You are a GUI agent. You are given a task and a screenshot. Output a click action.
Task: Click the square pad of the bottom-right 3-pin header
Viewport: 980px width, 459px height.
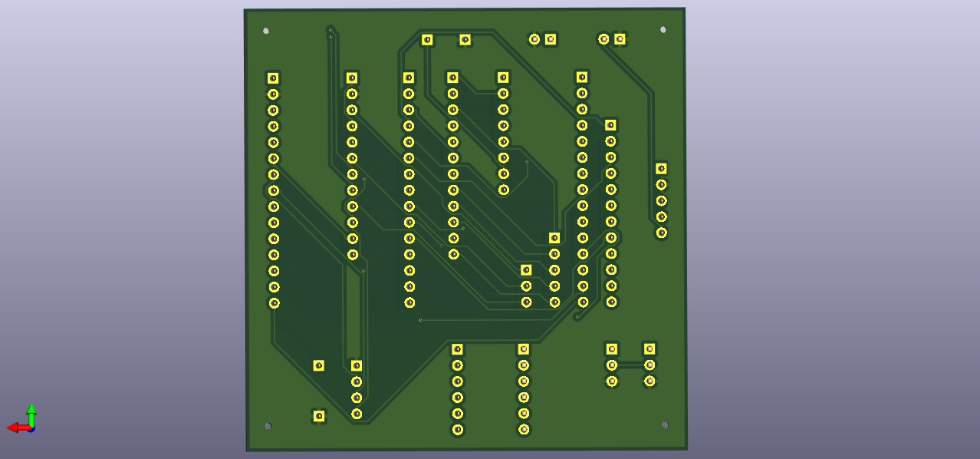tap(649, 349)
